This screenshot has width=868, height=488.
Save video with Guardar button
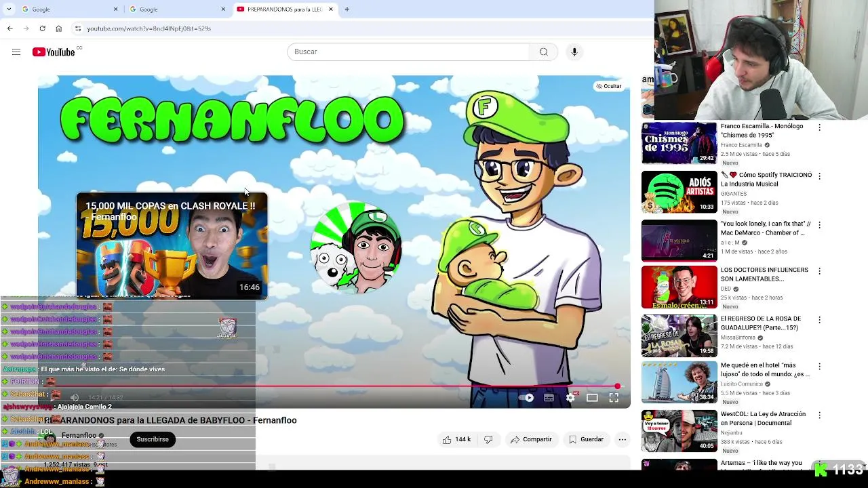pyautogui.click(x=586, y=440)
